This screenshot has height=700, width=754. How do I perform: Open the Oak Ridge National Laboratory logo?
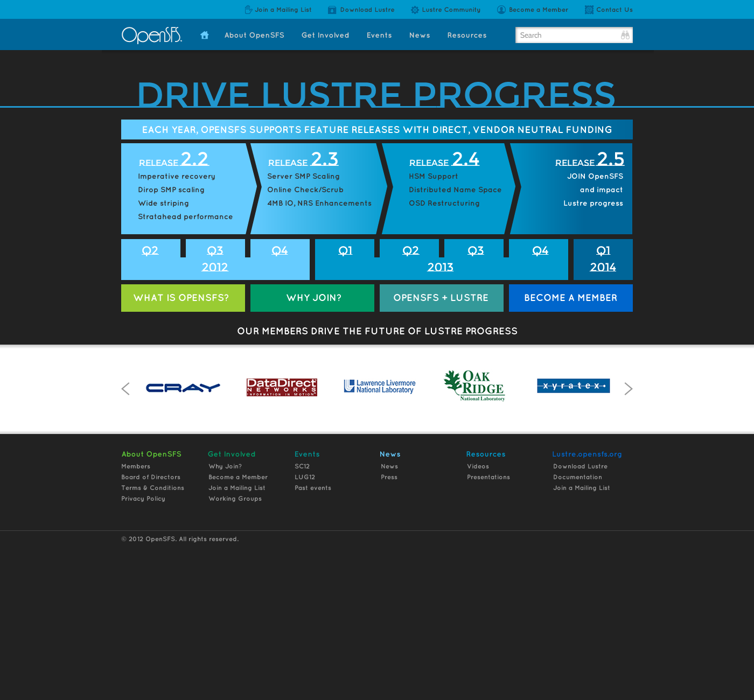[474, 386]
